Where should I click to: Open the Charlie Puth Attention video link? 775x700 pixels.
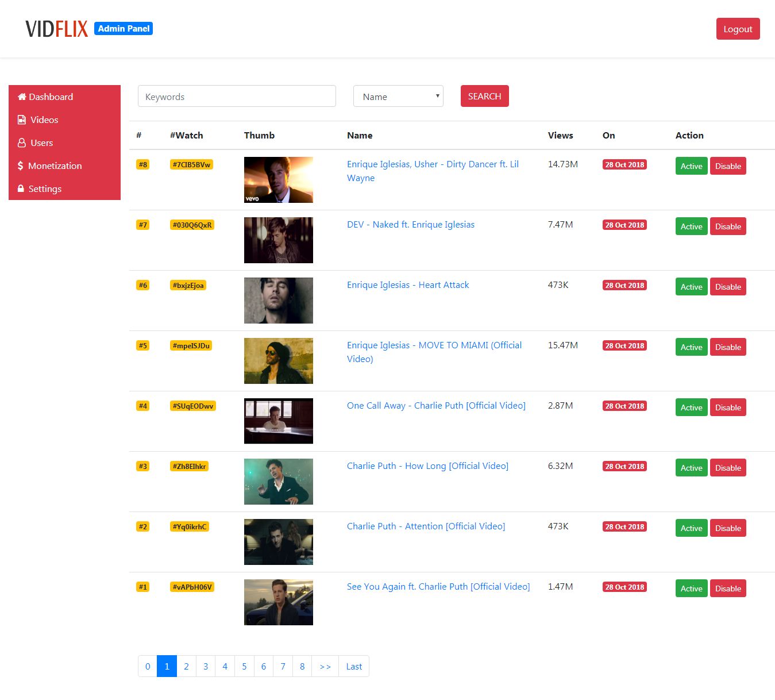click(426, 526)
